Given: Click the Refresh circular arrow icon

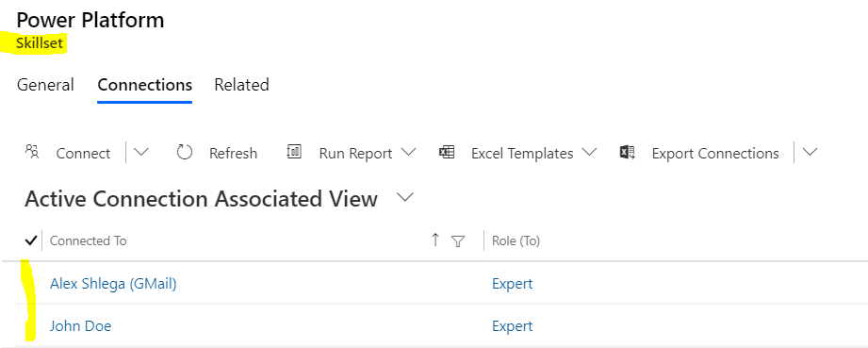Looking at the screenshot, I should pyautogui.click(x=185, y=152).
